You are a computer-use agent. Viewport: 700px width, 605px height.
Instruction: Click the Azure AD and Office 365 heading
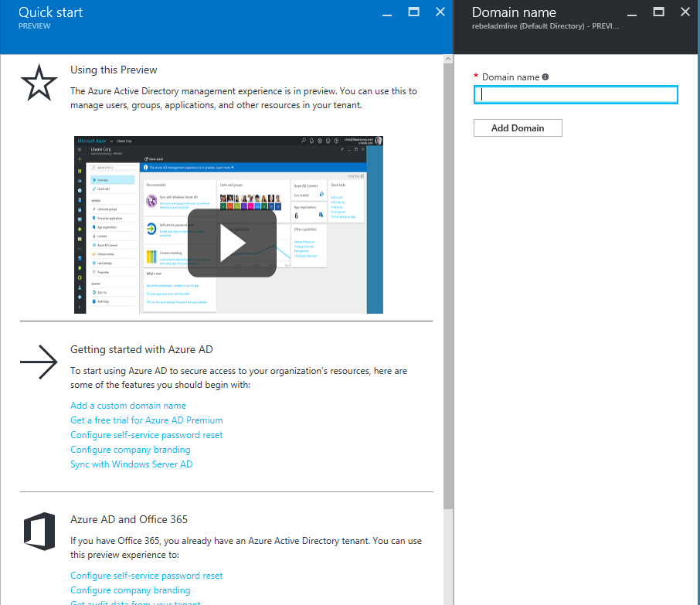coord(129,520)
